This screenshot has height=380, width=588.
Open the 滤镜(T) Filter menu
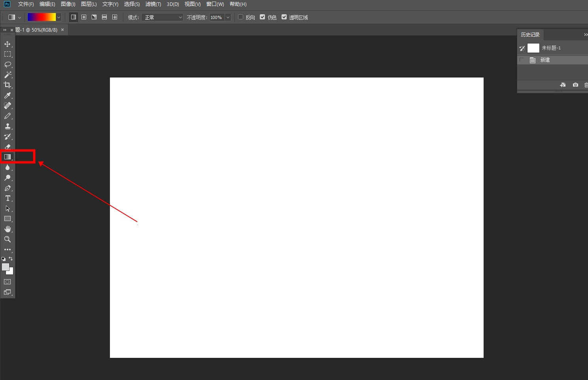(153, 4)
